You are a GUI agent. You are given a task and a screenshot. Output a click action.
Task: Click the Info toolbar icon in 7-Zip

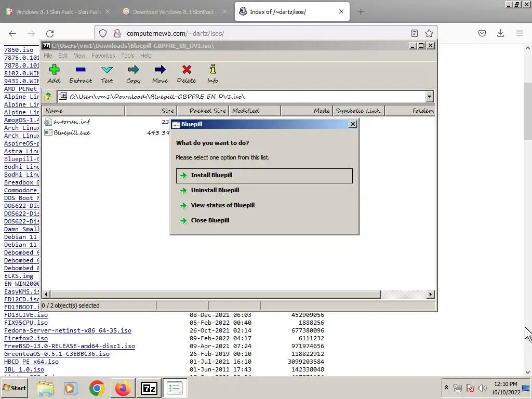pyautogui.click(x=212, y=69)
